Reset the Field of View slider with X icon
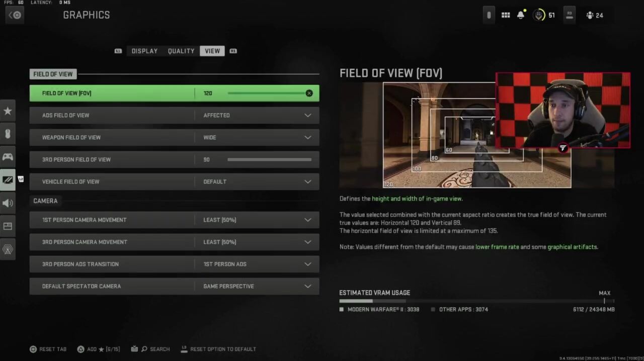Image resolution: width=644 pixels, height=361 pixels. pyautogui.click(x=309, y=93)
